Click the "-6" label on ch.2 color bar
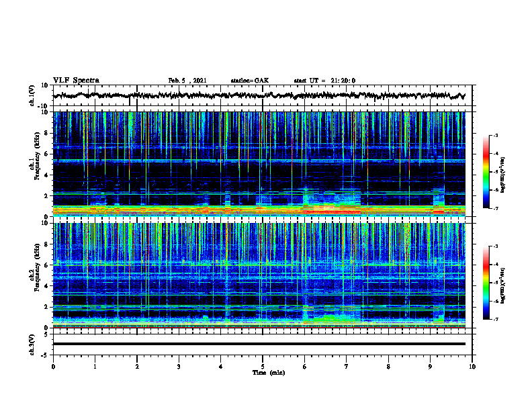This screenshot has width=532, height=411. coord(496,301)
